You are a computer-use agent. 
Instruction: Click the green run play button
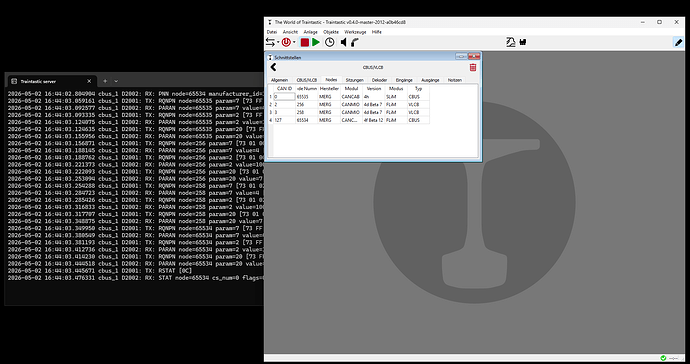316,42
